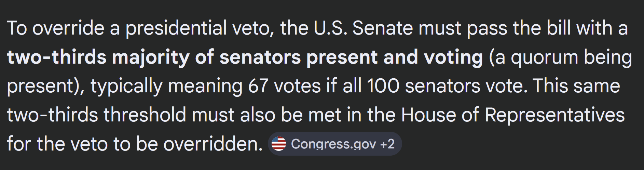Click the word "override" in the first line

pos(68,28)
